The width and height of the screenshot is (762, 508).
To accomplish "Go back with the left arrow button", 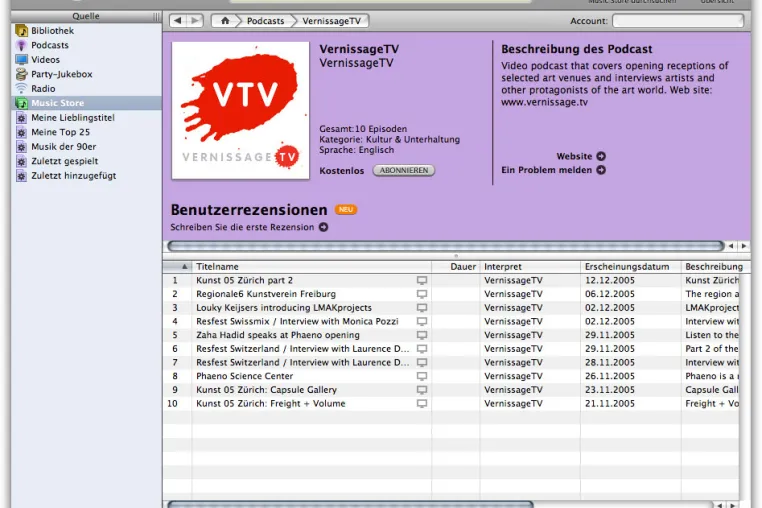I will (177, 21).
